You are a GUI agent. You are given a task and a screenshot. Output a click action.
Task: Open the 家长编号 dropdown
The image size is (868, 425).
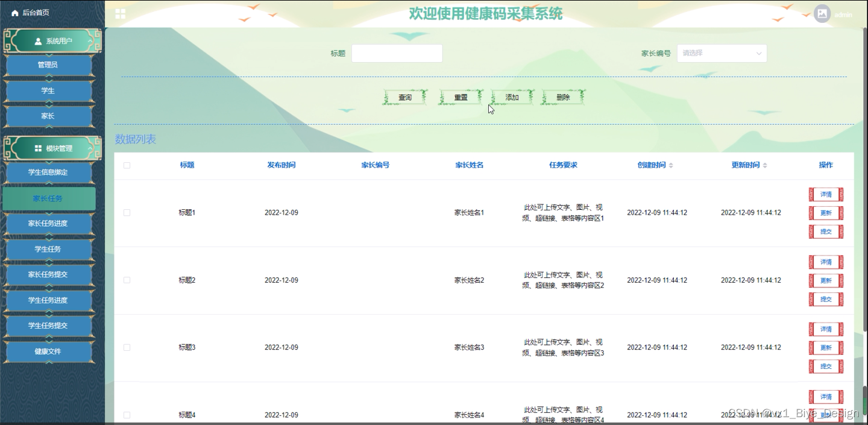click(x=722, y=53)
